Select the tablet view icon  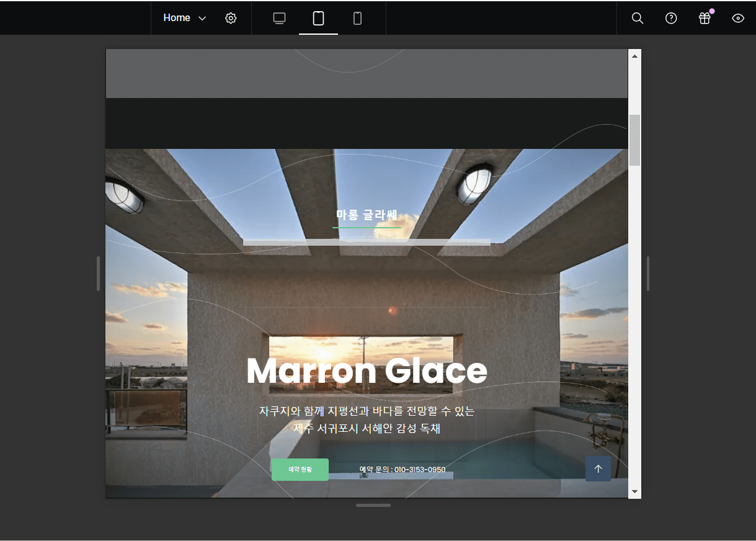click(318, 18)
